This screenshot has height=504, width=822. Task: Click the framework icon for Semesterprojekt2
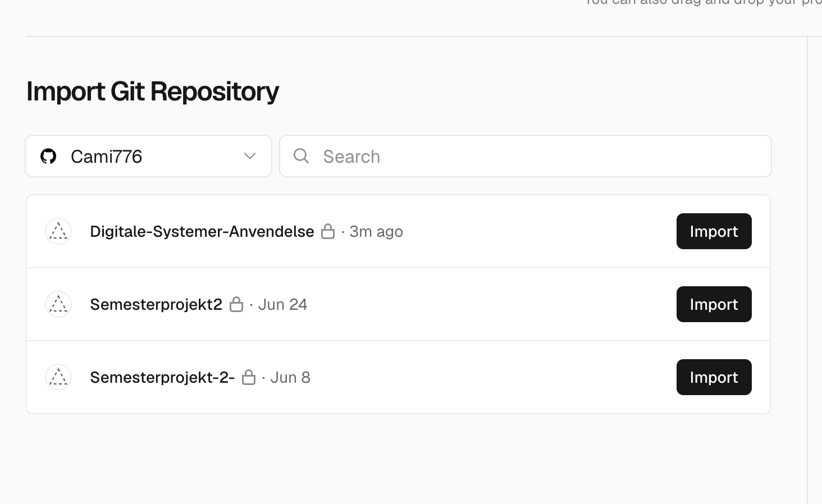pos(58,304)
